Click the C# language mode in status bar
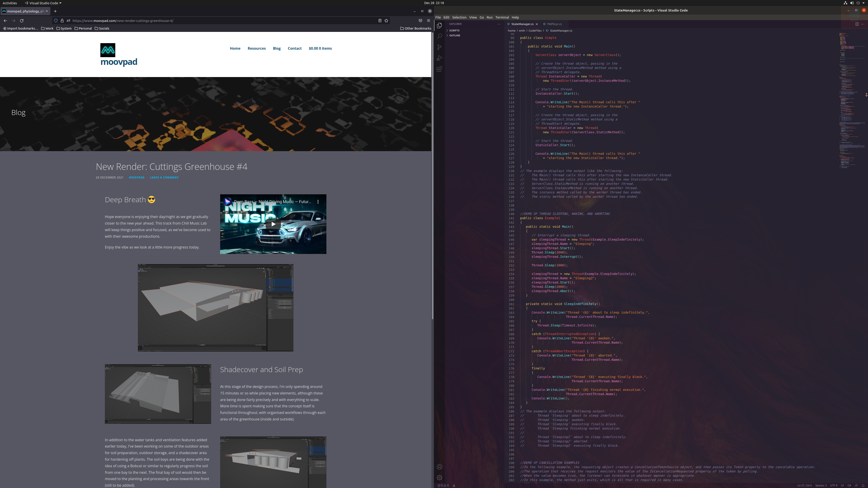The width and height of the screenshot is (868, 488). [x=849, y=485]
